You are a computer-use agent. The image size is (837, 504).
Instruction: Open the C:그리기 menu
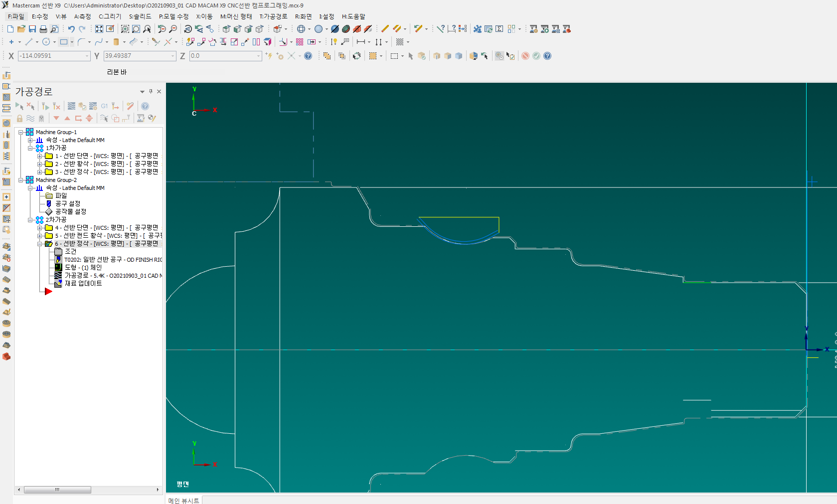pyautogui.click(x=110, y=16)
